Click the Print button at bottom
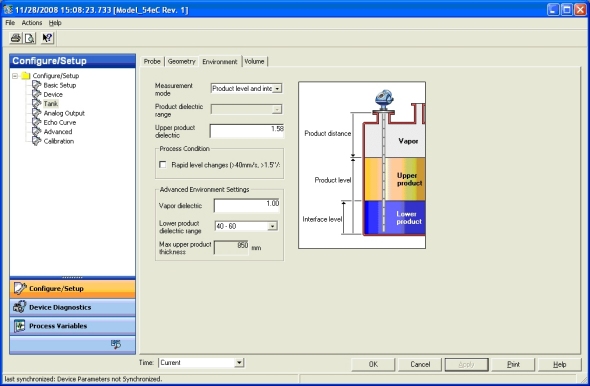 coord(513,364)
